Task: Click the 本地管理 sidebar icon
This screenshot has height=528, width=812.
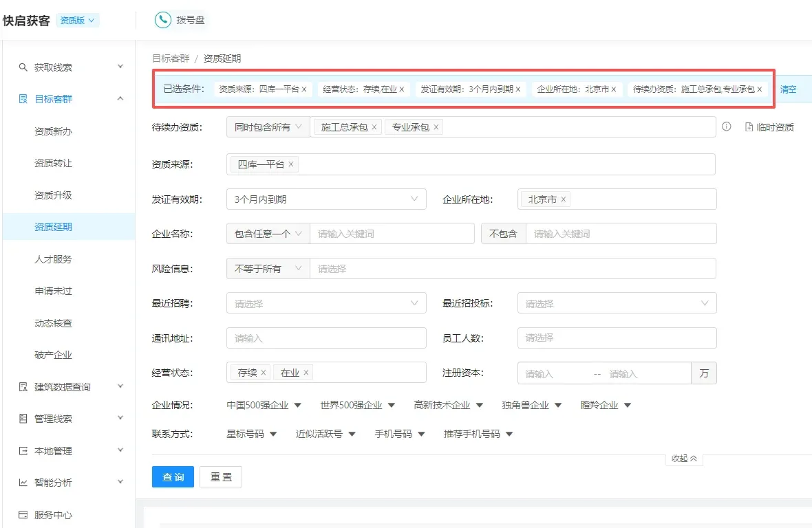Action: 23,451
